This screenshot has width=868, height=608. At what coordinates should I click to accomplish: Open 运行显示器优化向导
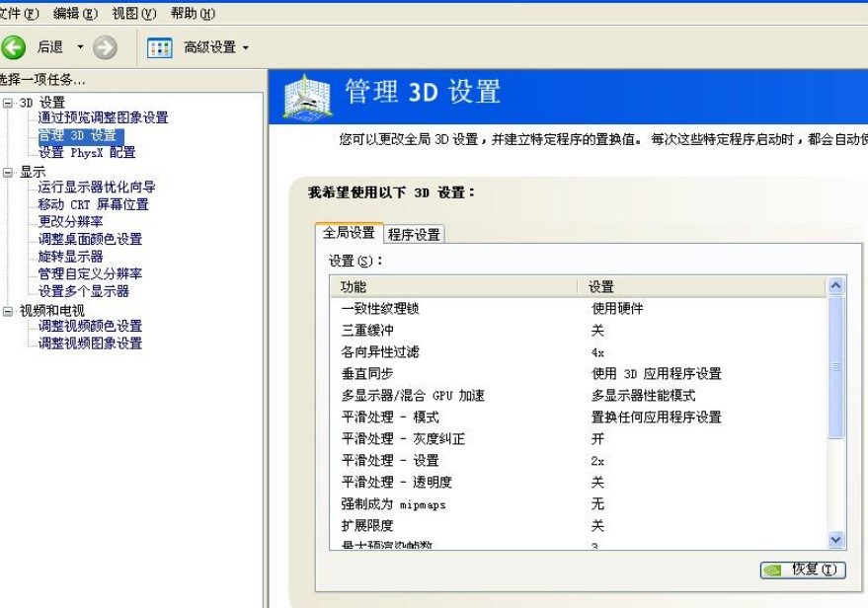pyautogui.click(x=97, y=187)
